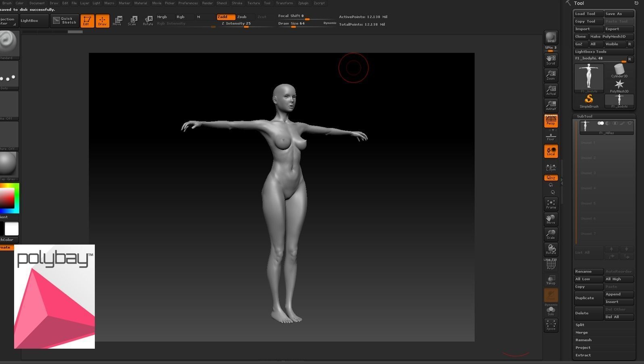The width and height of the screenshot is (644, 364).
Task: Click the Load Tool button
Action: pos(589,14)
